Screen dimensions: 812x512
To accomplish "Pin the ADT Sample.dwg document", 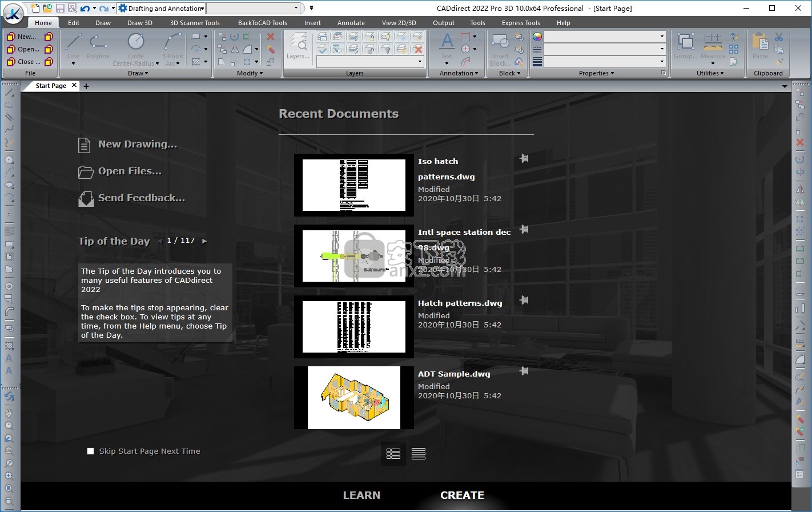I will 524,371.
